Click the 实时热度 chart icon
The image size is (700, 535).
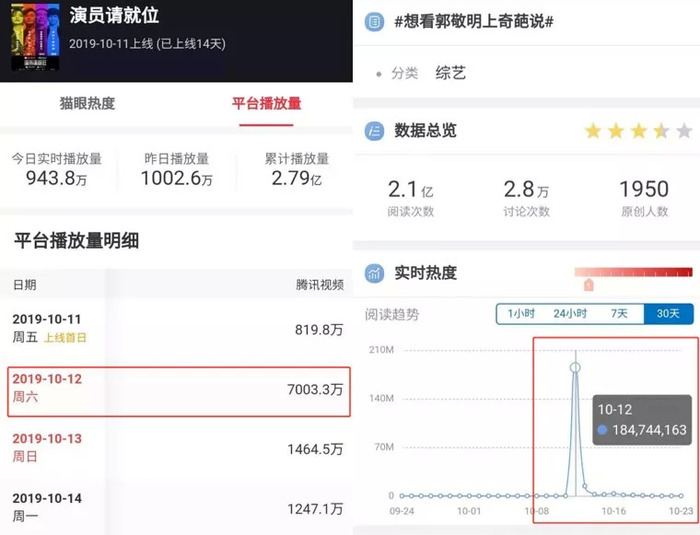coord(374,273)
